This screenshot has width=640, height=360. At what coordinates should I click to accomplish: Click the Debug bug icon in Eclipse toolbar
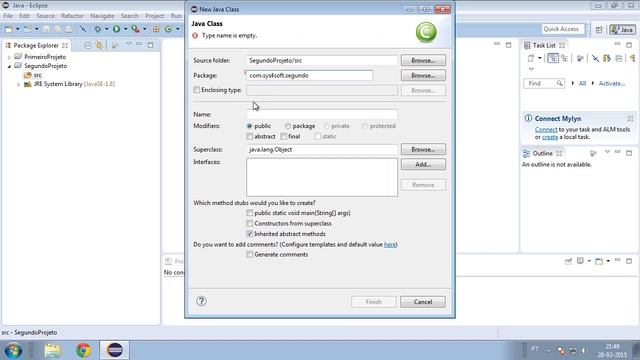pyautogui.click(x=98, y=29)
